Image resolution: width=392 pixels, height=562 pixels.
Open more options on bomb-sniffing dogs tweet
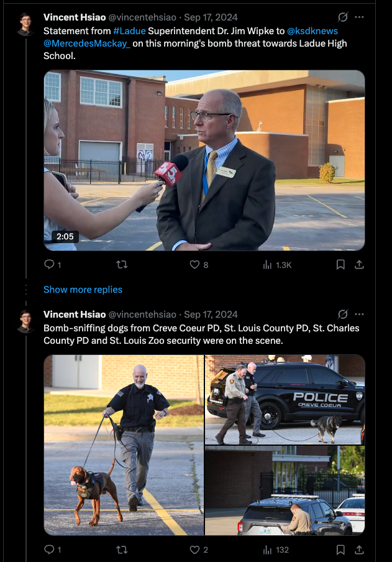(x=359, y=314)
